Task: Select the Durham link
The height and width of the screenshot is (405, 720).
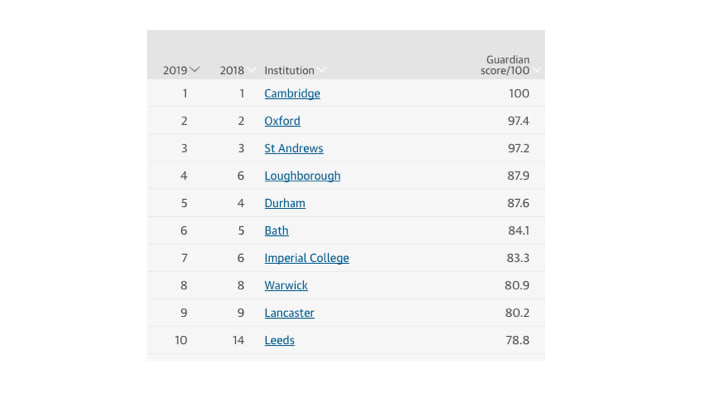Action: (x=285, y=203)
